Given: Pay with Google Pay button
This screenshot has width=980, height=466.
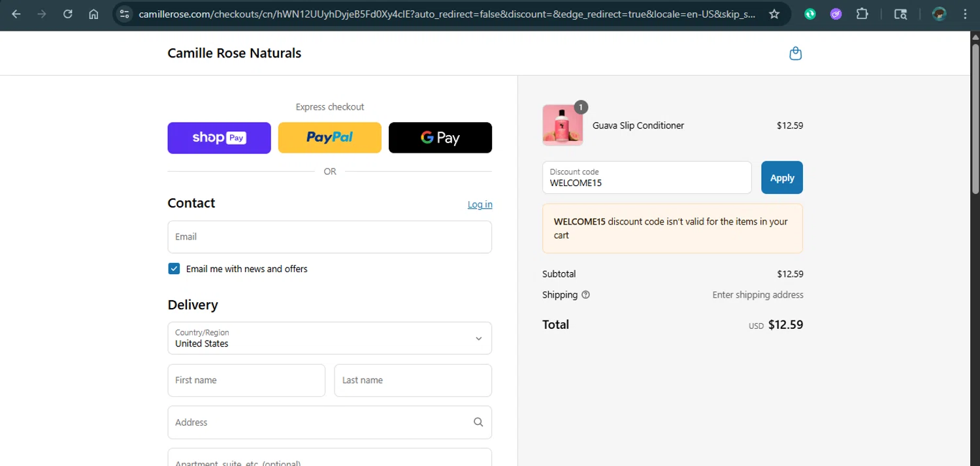Looking at the screenshot, I should click(x=440, y=138).
